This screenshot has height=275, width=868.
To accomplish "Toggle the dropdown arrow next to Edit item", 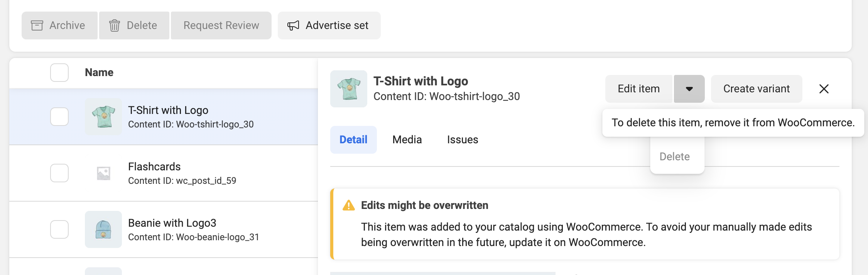I will 689,89.
